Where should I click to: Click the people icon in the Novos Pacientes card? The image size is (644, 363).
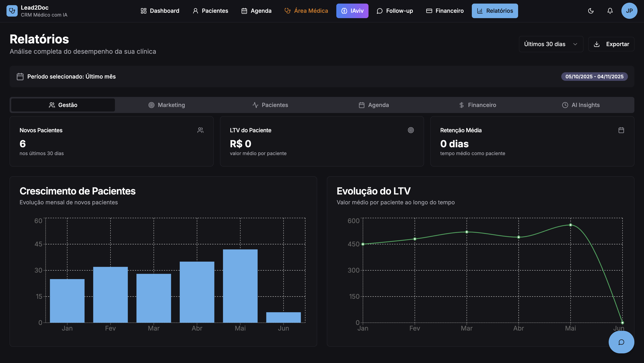[x=200, y=130]
